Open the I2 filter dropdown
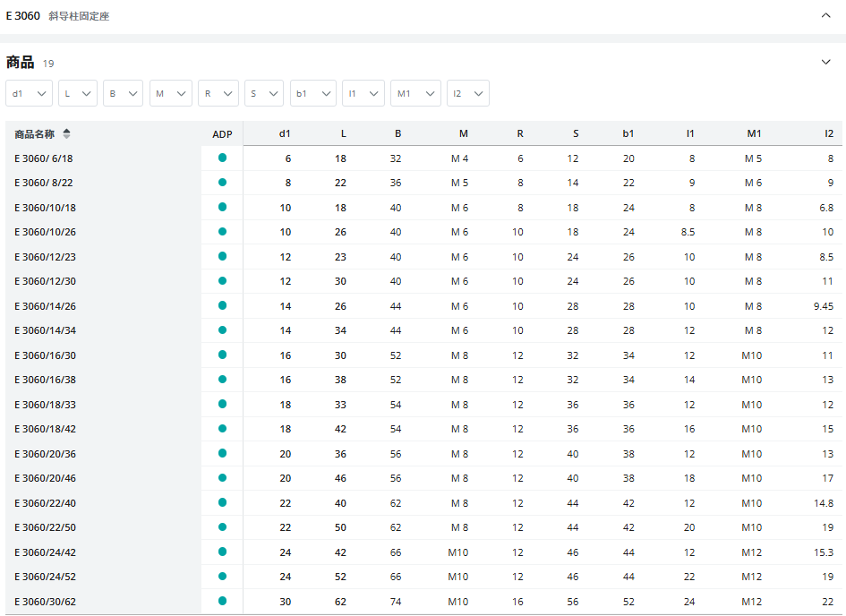Screen dimensions: 846x616 (468, 93)
